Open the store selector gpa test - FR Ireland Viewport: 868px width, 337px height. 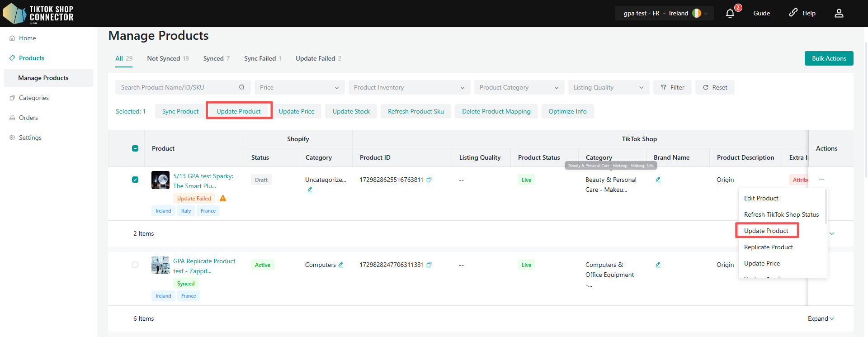pos(665,13)
